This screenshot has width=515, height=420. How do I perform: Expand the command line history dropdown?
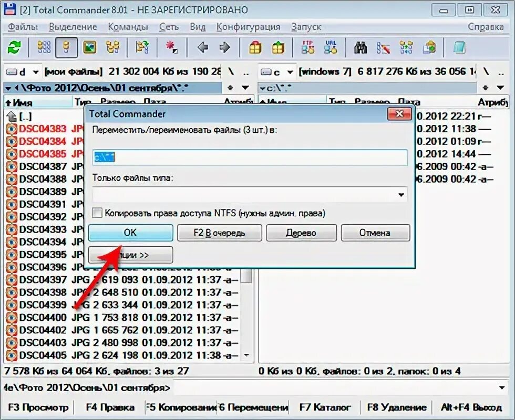coord(502,388)
